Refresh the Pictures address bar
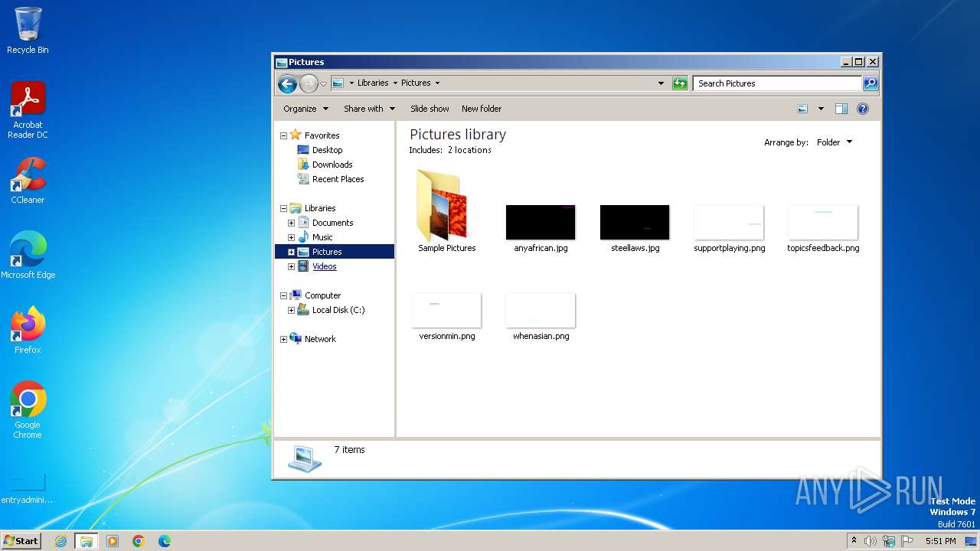Image resolution: width=980 pixels, height=551 pixels. coord(680,83)
